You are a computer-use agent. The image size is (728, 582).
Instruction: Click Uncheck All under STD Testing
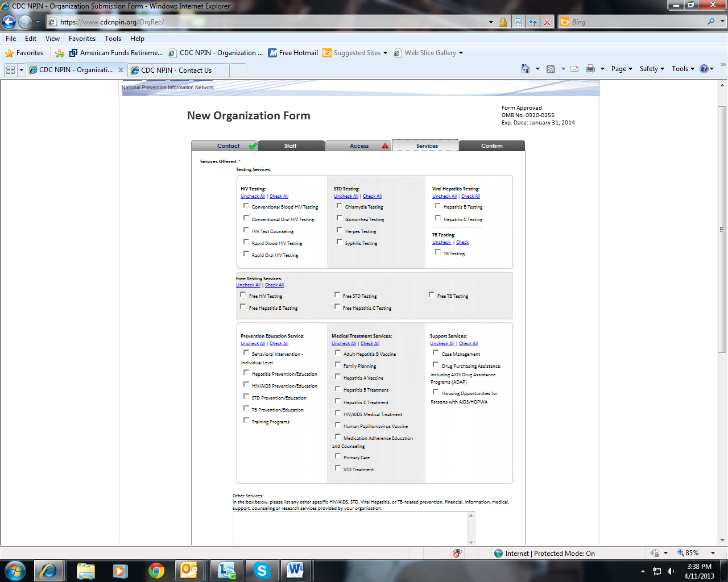[x=346, y=196]
